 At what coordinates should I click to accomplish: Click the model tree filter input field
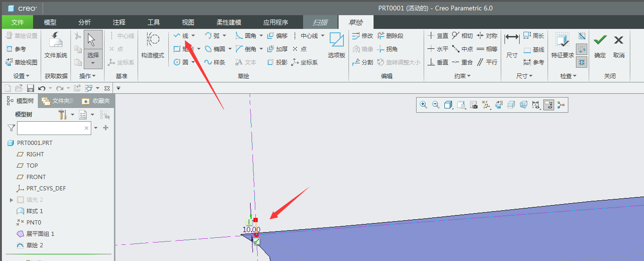[x=54, y=128]
